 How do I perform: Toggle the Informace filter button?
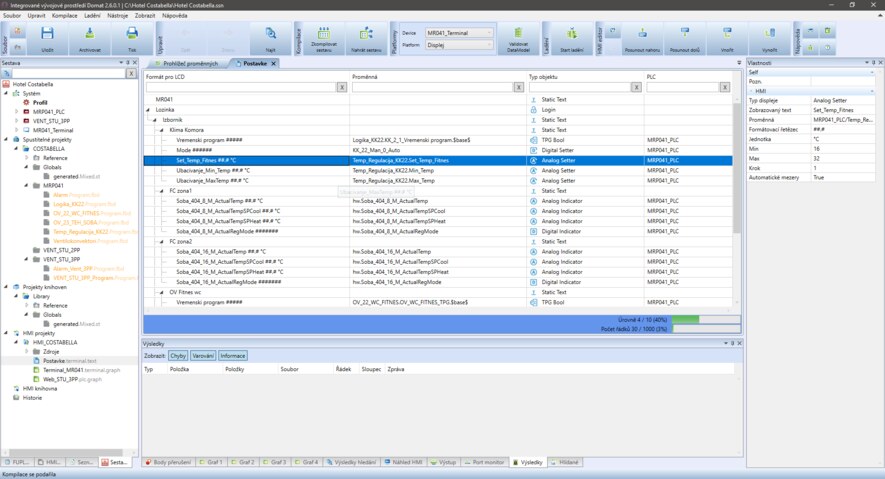[x=233, y=356]
